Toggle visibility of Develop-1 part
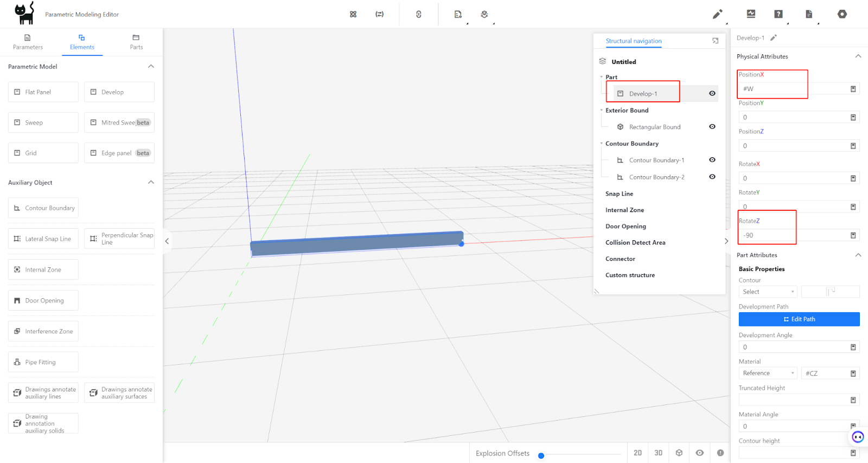 712,93
